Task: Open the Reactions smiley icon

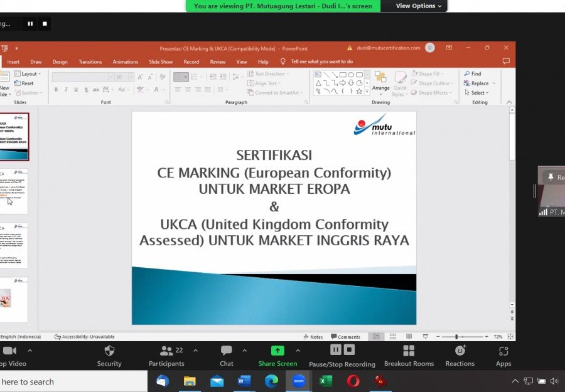Action: pyautogui.click(x=460, y=350)
